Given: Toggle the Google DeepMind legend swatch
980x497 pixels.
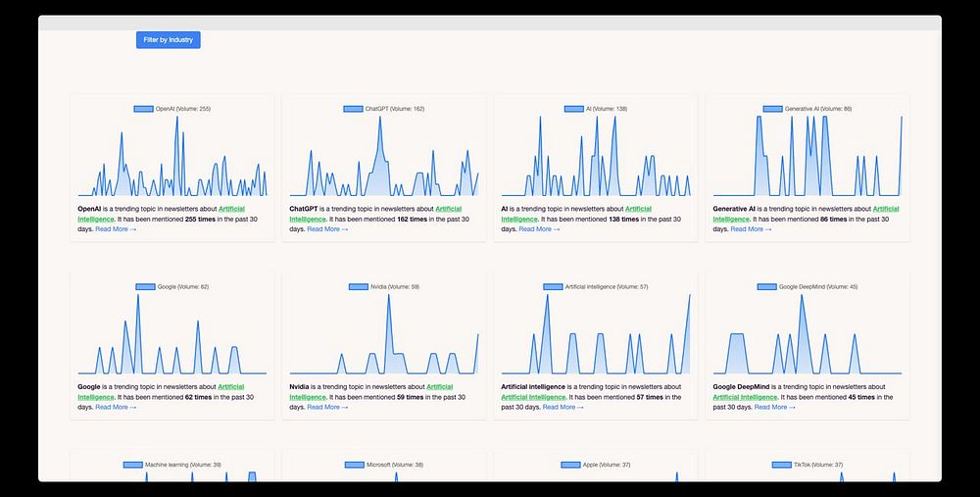Looking at the screenshot, I should pyautogui.click(x=767, y=287).
